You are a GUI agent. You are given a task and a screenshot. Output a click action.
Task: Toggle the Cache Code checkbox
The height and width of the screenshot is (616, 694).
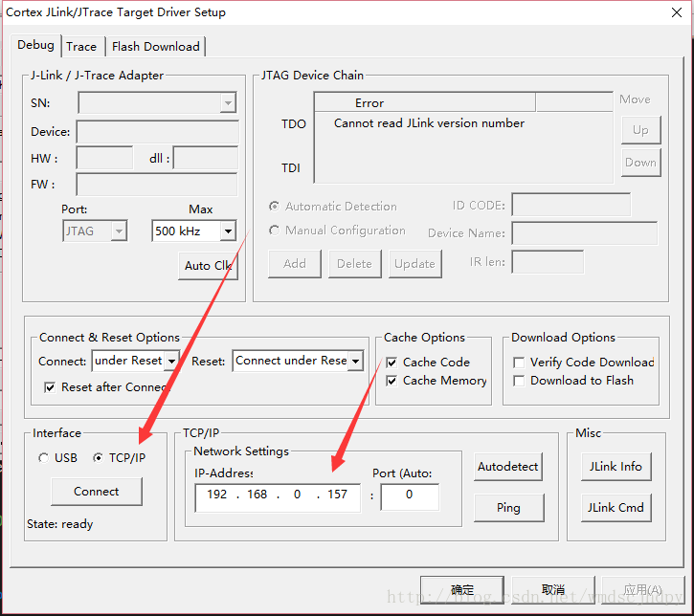coord(392,363)
